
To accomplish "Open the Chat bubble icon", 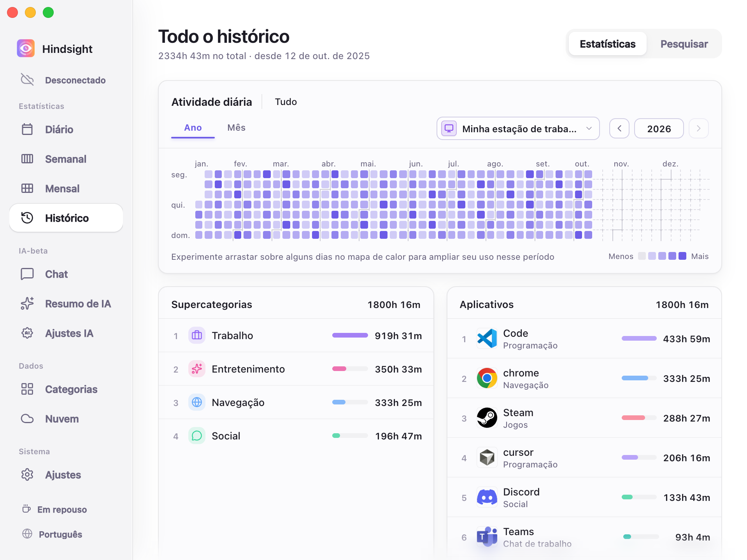I will tap(27, 274).
